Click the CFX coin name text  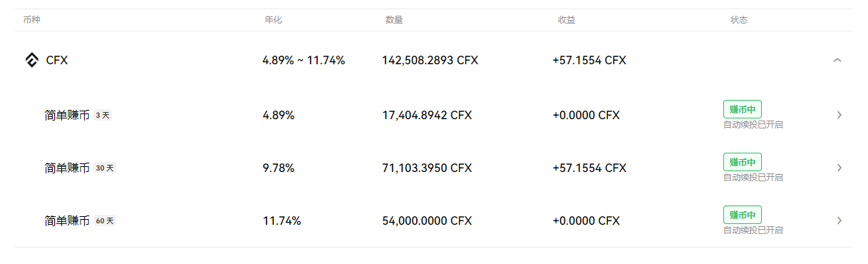57,61
